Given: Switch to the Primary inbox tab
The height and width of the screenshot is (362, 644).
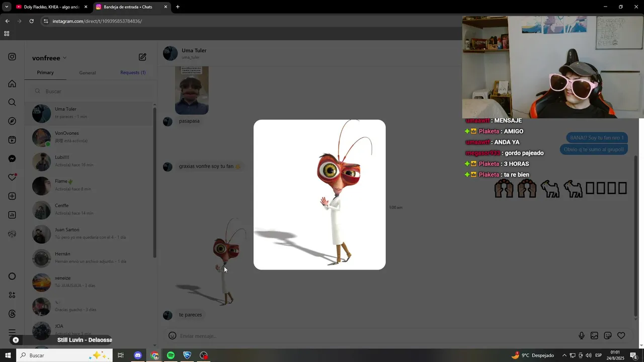Looking at the screenshot, I should tap(45, 72).
